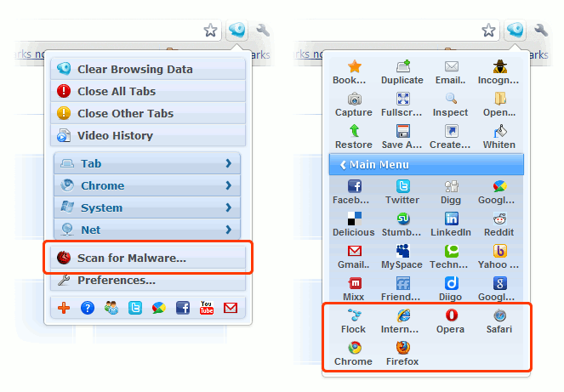The width and height of the screenshot is (564, 392).
Task: Expand the Tab submenu
Action: (147, 163)
